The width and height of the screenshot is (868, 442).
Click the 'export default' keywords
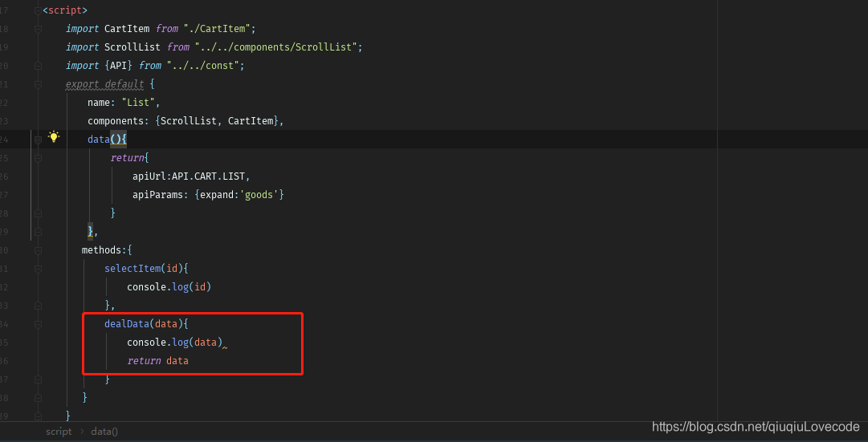pyautogui.click(x=104, y=84)
